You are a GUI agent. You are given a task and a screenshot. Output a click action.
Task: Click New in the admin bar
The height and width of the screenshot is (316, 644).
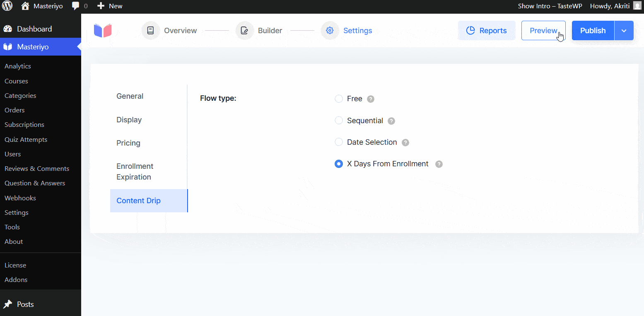tap(116, 6)
